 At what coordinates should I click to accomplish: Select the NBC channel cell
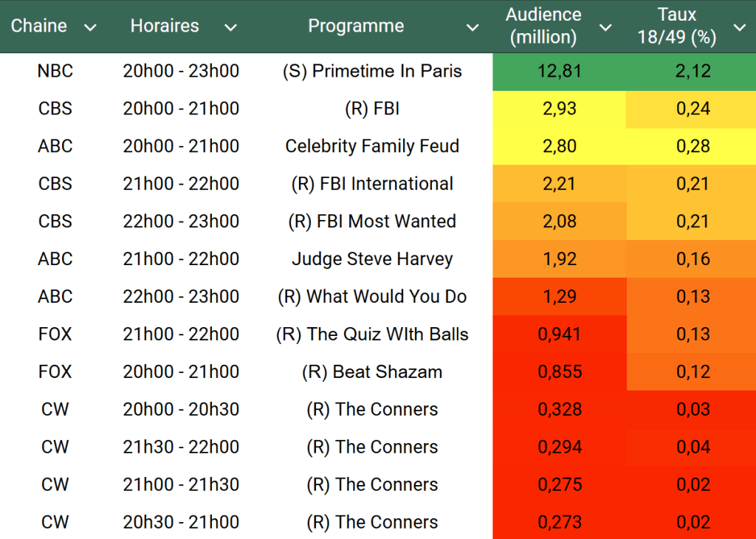[x=55, y=72]
